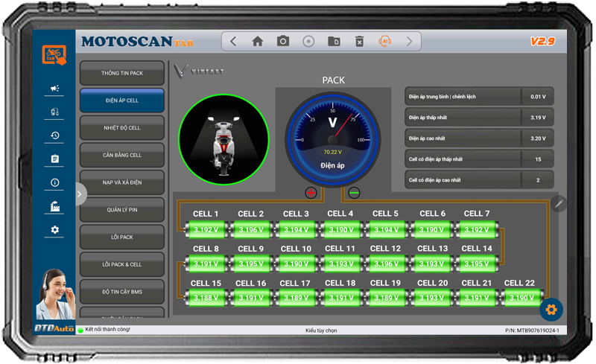Open NHIỆT ĐỘ CELL tab

(122, 128)
